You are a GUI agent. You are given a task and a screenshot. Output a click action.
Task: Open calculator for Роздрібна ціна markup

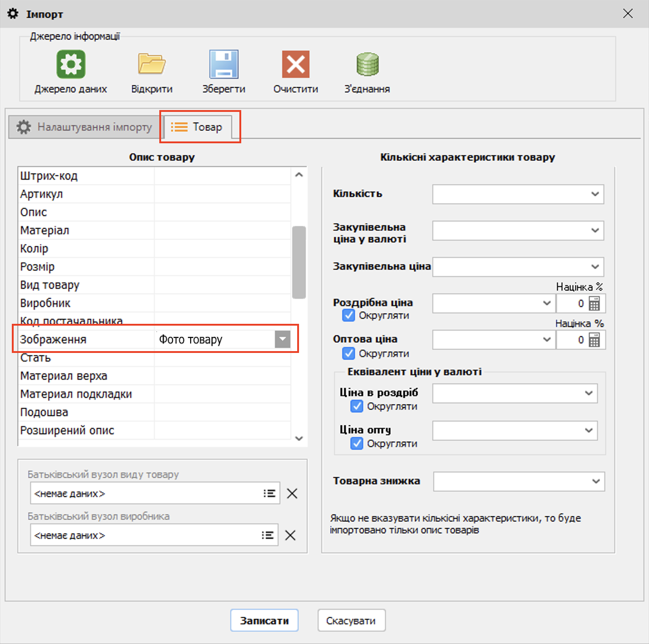click(x=594, y=303)
